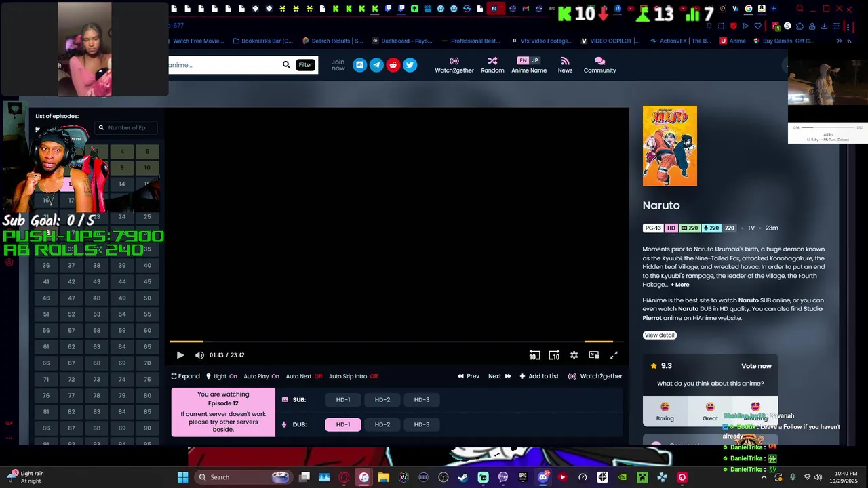Click the search magnifier icon

tap(286, 65)
